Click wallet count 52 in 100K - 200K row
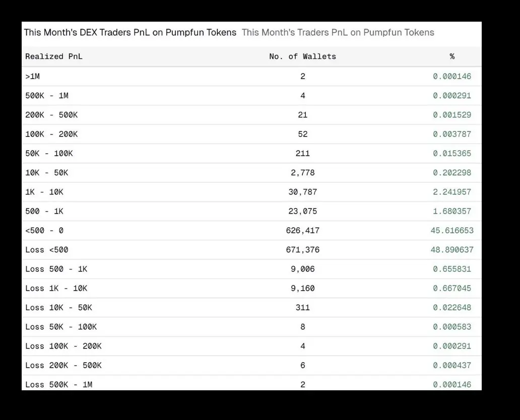Screen dimensions: 520x420 point(302,134)
